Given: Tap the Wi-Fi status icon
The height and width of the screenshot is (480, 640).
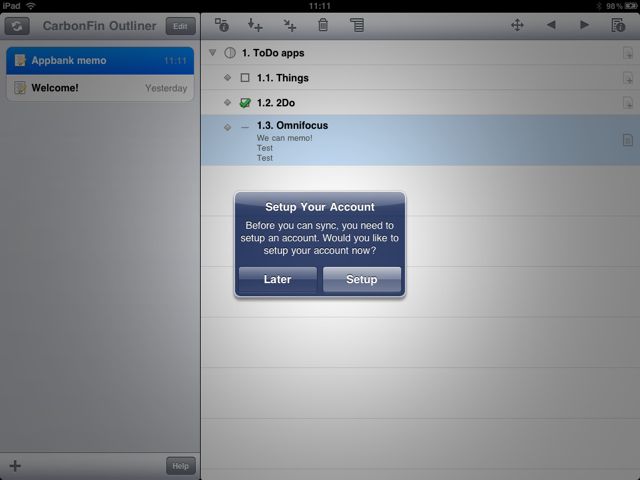Looking at the screenshot, I should click(x=31, y=5).
